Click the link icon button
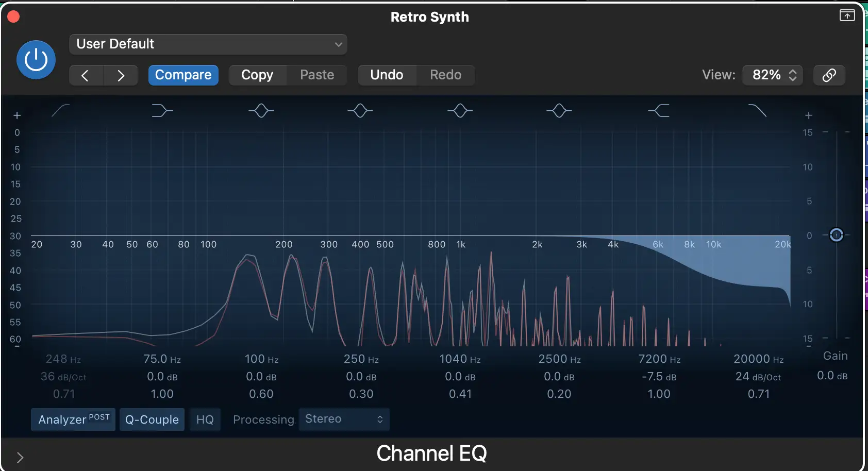The height and width of the screenshot is (471, 868). pos(829,75)
